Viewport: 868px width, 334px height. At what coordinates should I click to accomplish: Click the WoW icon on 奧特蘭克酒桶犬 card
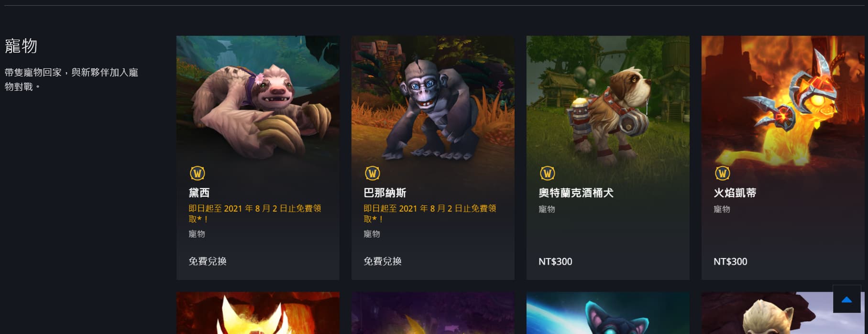[548, 173]
